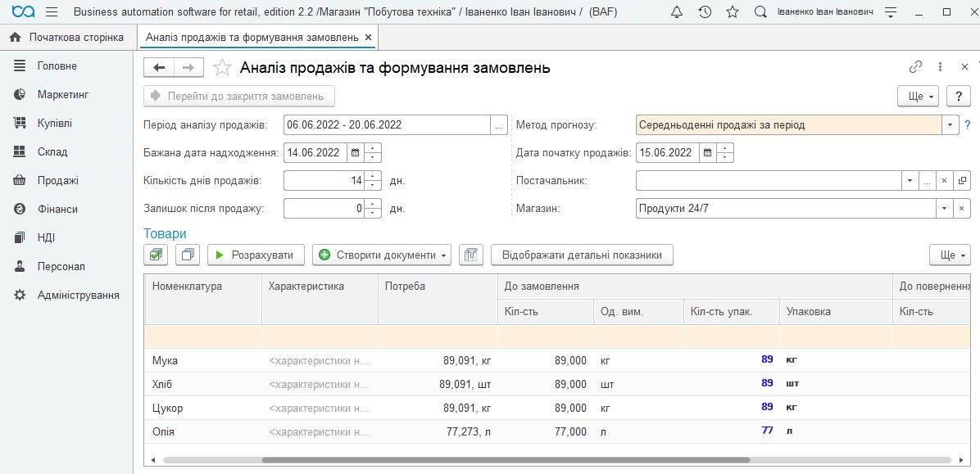Screen dimensions: 980x474
Task: Toggle Відображати детальні показники
Action: (x=582, y=255)
